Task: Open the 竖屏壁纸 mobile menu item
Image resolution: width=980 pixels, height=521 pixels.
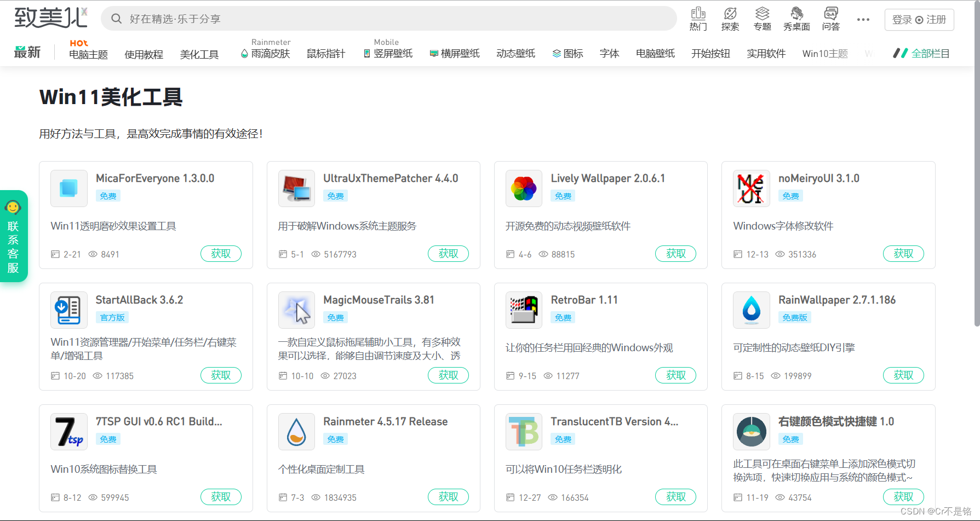Action: (x=388, y=53)
